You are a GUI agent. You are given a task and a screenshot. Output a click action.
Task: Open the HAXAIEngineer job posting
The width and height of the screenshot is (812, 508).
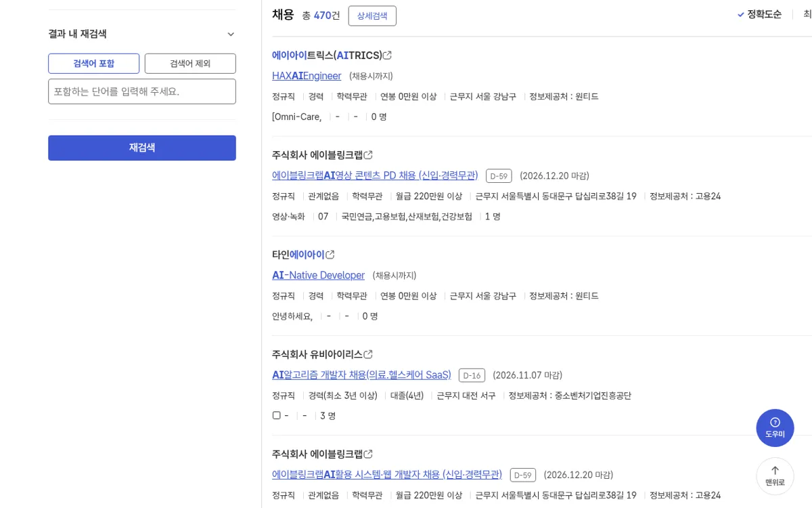(x=307, y=76)
